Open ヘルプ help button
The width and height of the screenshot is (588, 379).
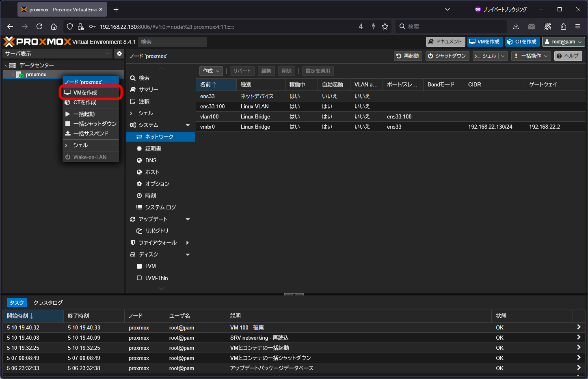(x=568, y=56)
